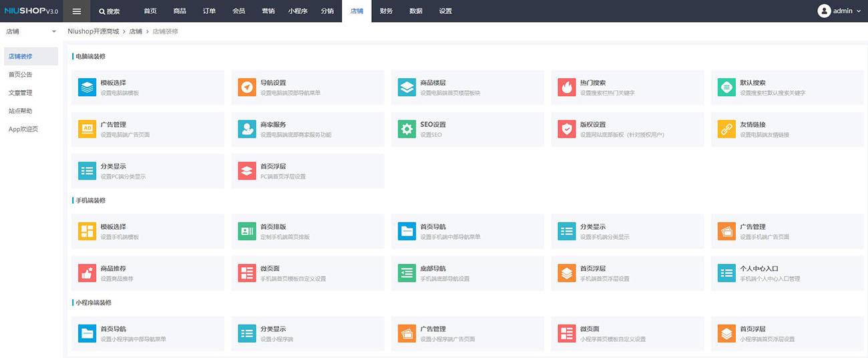Open the 版权设置 shield icon
This screenshot has width=868, height=358.
point(567,129)
